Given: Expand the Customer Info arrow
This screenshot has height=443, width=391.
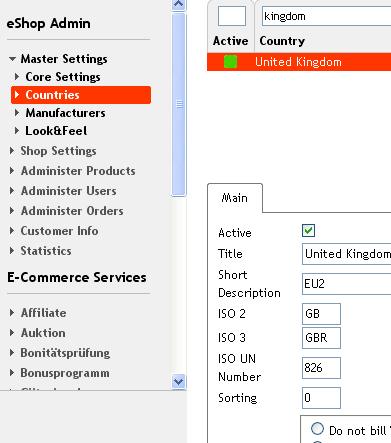Looking at the screenshot, I should 12,231.
